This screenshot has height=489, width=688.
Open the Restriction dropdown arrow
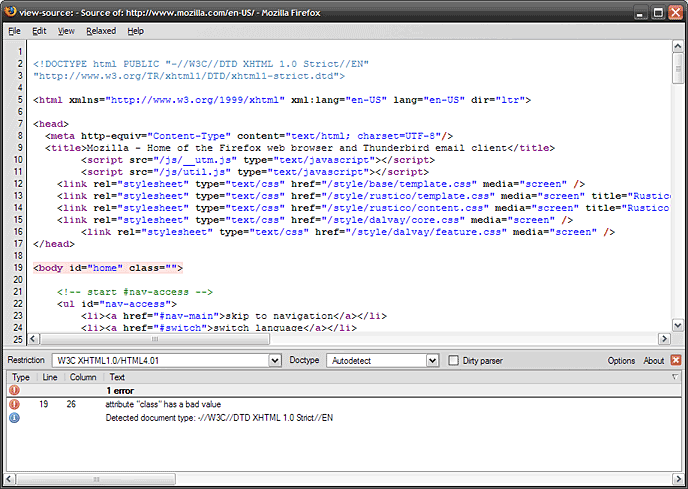pyautogui.click(x=275, y=361)
